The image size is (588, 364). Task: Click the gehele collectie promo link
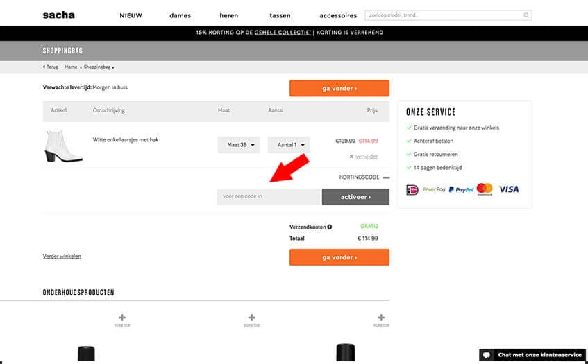point(282,33)
